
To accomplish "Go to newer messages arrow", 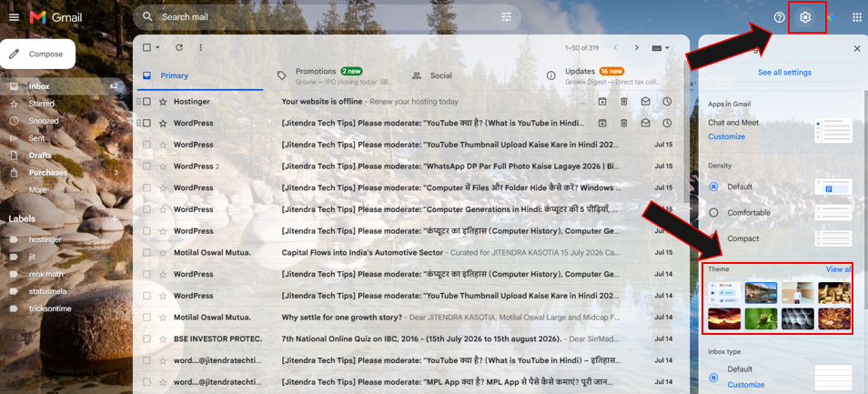I will pyautogui.click(x=615, y=47).
